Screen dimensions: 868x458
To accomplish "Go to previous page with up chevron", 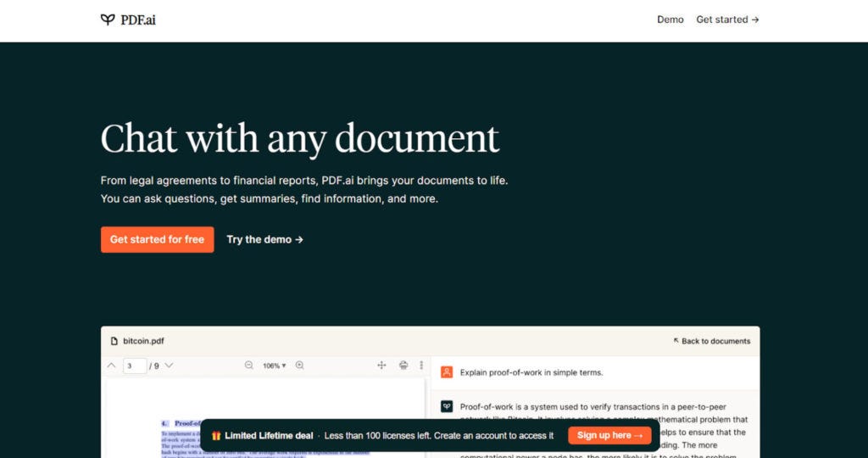I will [111, 366].
